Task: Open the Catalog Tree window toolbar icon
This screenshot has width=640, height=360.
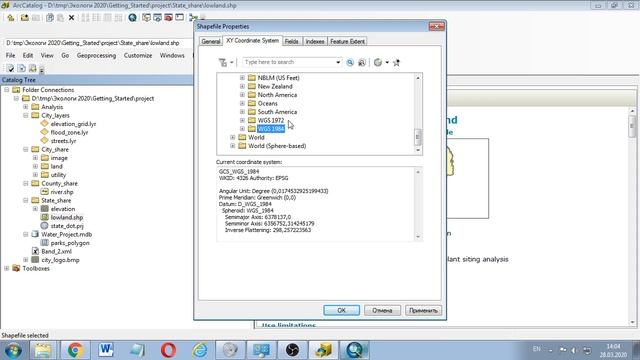Action: 147,18
